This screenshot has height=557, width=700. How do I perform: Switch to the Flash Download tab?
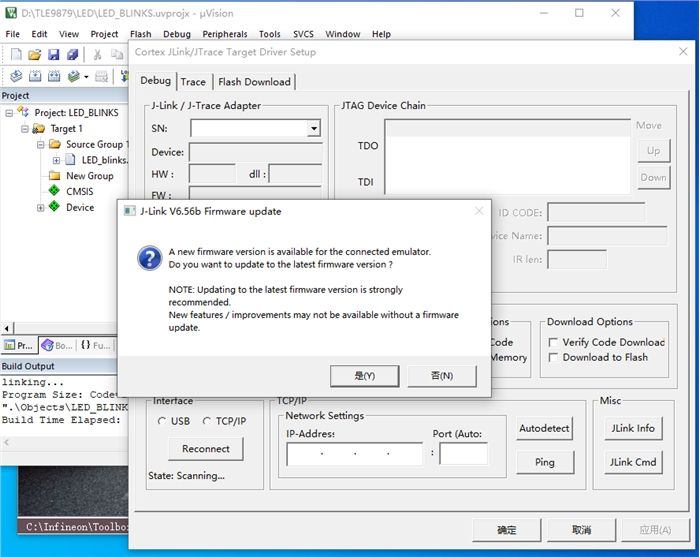(x=254, y=82)
